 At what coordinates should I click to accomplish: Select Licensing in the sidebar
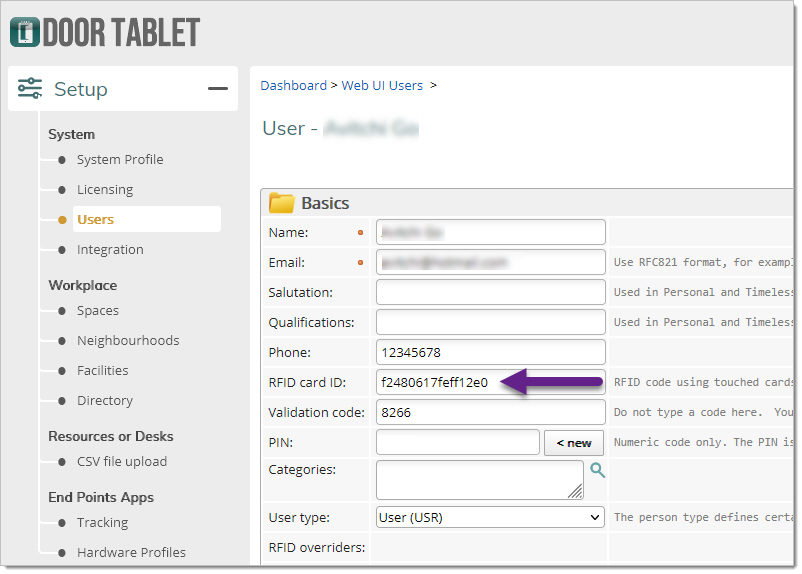coord(104,190)
